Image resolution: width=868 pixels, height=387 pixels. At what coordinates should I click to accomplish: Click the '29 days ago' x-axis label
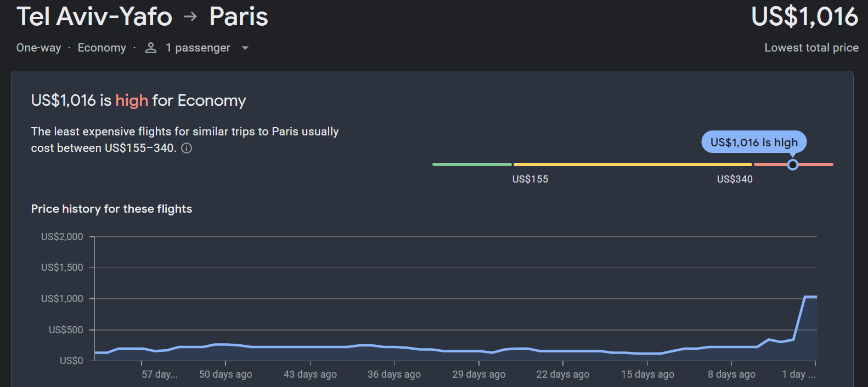pos(479,374)
